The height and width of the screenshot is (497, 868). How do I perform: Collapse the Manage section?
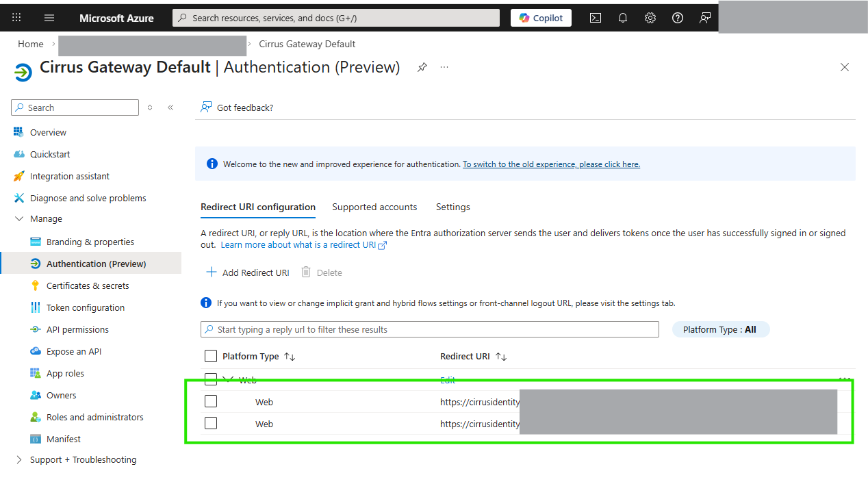[x=19, y=219]
